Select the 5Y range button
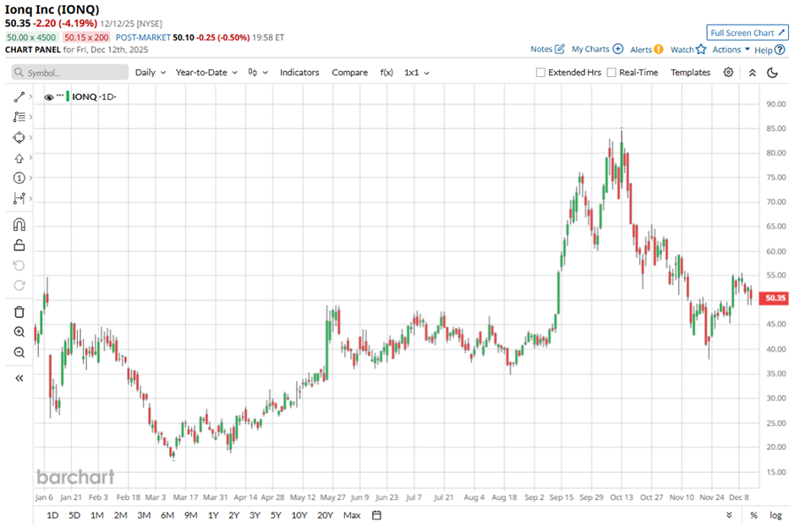This screenshot has height=532, width=795. point(276,515)
